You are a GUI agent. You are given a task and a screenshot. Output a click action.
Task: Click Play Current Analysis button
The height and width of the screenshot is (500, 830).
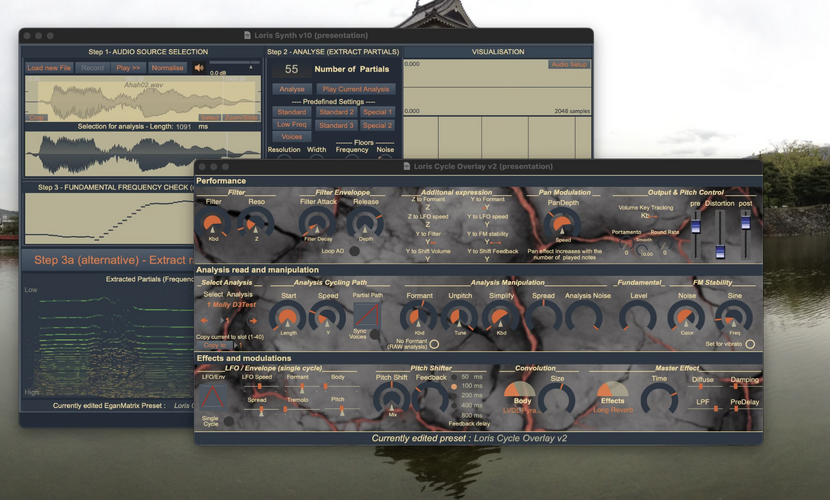pyautogui.click(x=356, y=89)
